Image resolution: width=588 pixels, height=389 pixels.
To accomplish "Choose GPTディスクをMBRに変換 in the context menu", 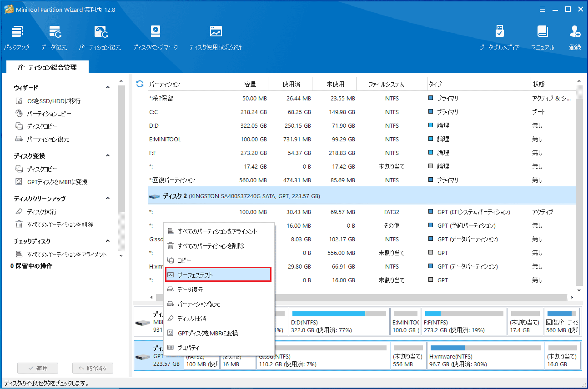I will click(219, 333).
